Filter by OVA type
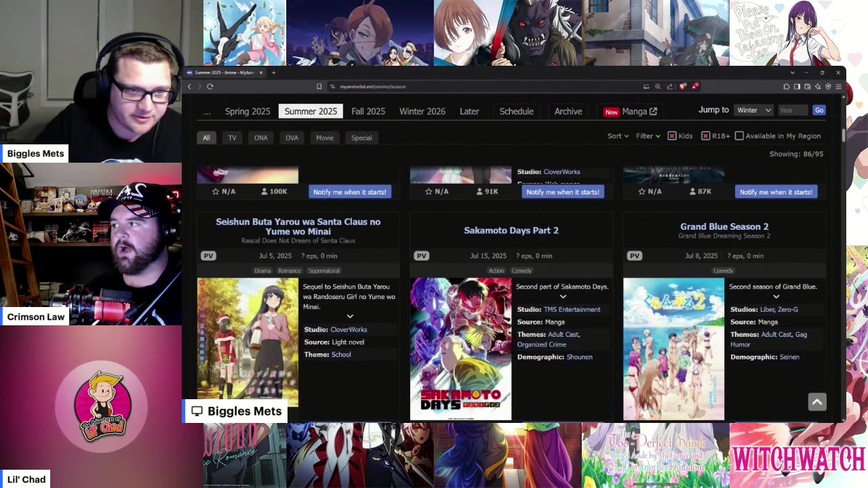 [292, 138]
